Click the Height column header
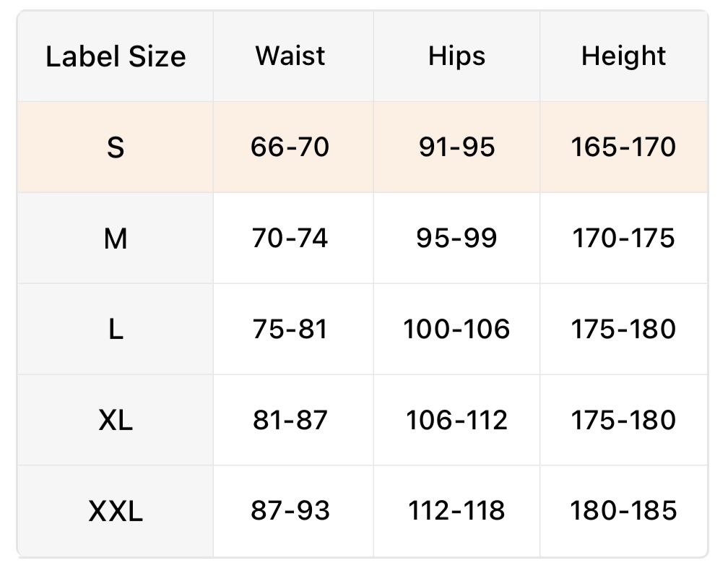 [x=624, y=56]
